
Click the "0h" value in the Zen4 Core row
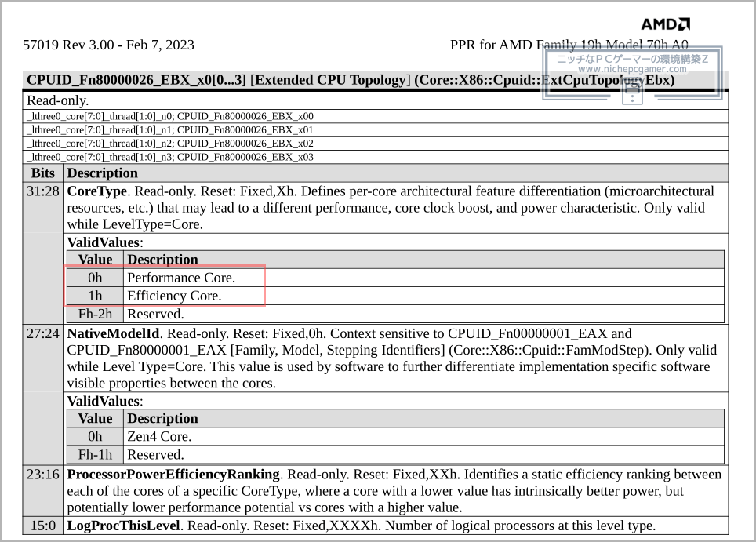pos(95,436)
